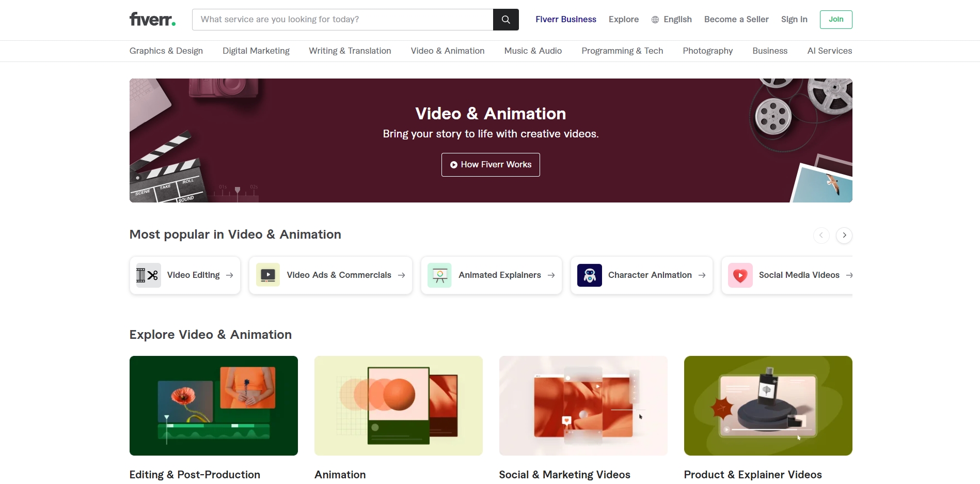Screen dimensions: 980x484
Task: Open the Photography category
Action: click(x=708, y=51)
